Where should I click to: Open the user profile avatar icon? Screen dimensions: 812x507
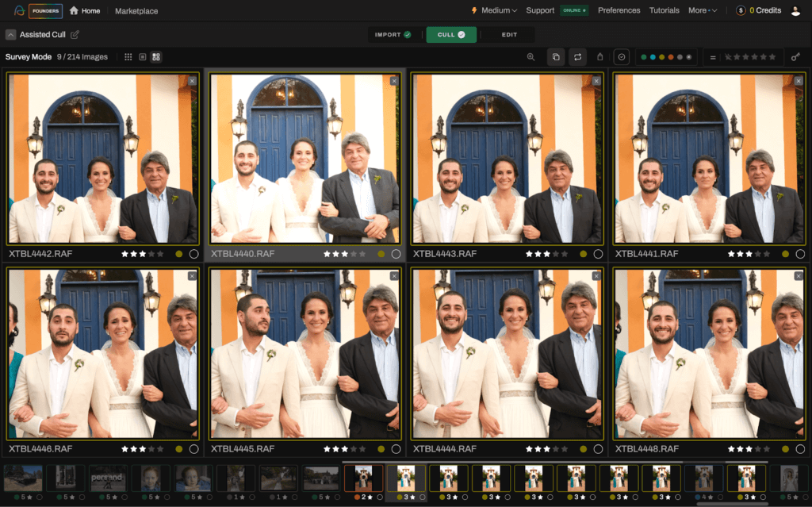point(795,10)
